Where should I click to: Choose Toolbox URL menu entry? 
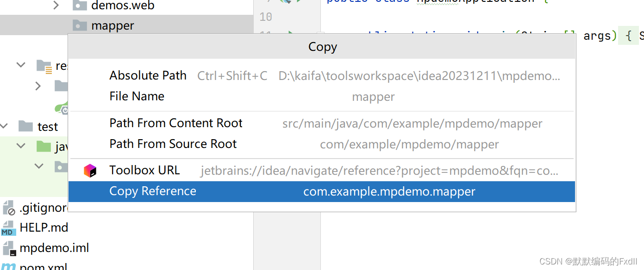322,171
